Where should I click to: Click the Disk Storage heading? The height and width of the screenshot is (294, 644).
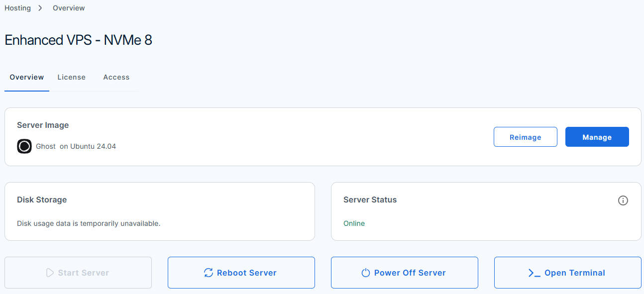pyautogui.click(x=42, y=199)
